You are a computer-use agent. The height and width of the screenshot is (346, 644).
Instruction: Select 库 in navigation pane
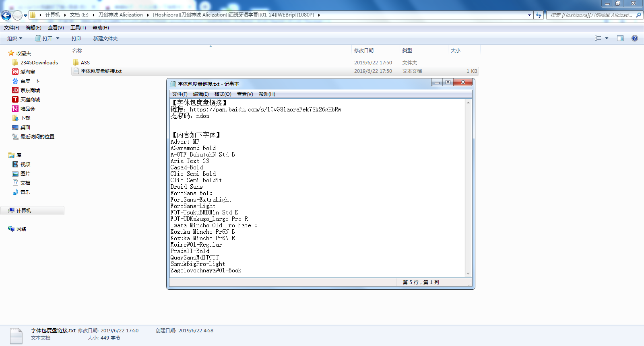coord(19,155)
